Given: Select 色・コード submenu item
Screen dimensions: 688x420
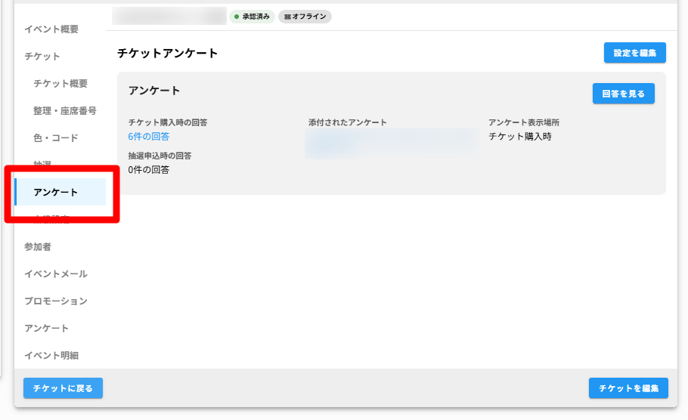Looking at the screenshot, I should coord(55,138).
